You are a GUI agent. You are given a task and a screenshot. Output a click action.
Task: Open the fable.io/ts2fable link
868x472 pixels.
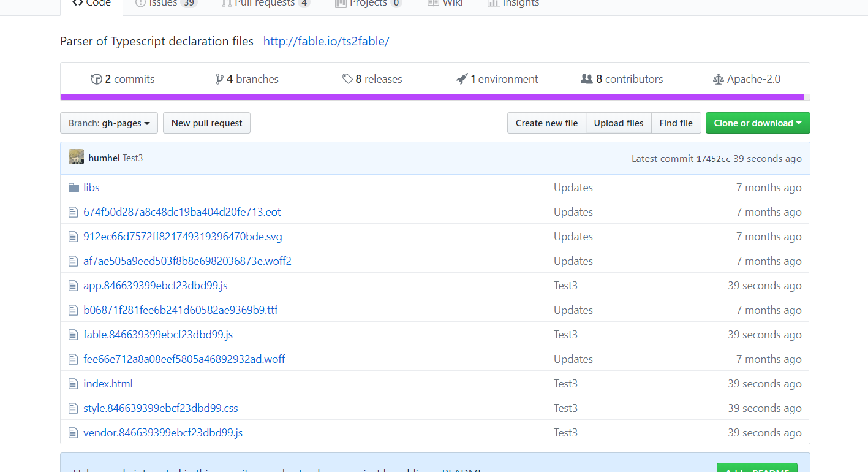click(x=326, y=41)
